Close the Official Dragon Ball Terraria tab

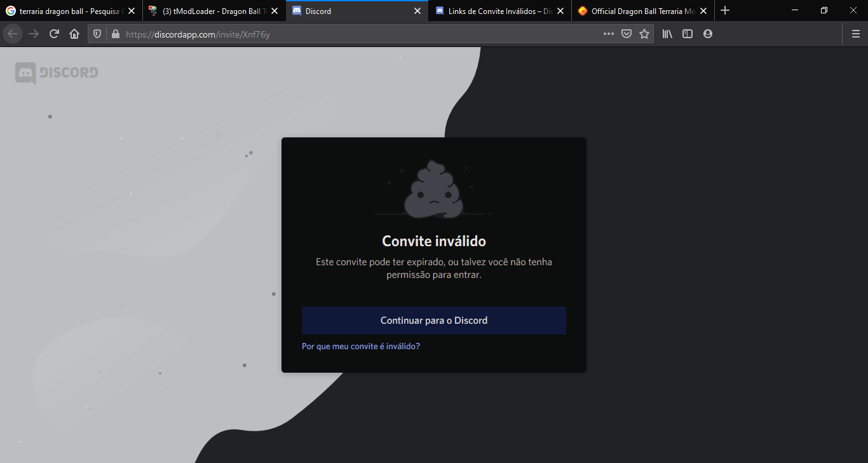click(703, 11)
